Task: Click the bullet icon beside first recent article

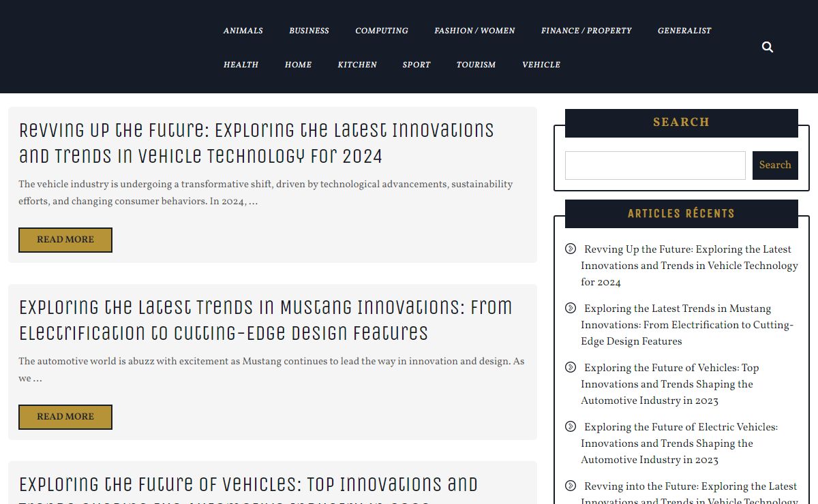Action: pyautogui.click(x=571, y=249)
